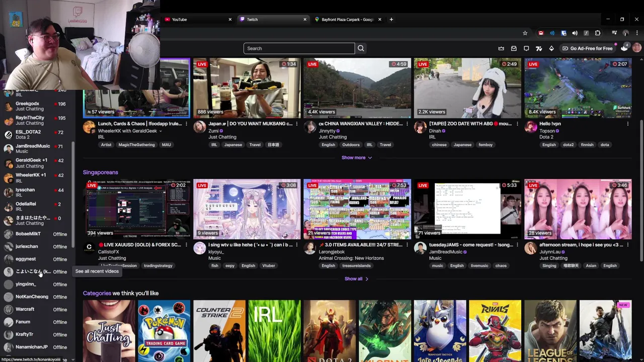Image resolution: width=644 pixels, height=362 pixels.
Task: Open kiyoyu_ Vtuber stream thumbnail
Action: pos(247,209)
